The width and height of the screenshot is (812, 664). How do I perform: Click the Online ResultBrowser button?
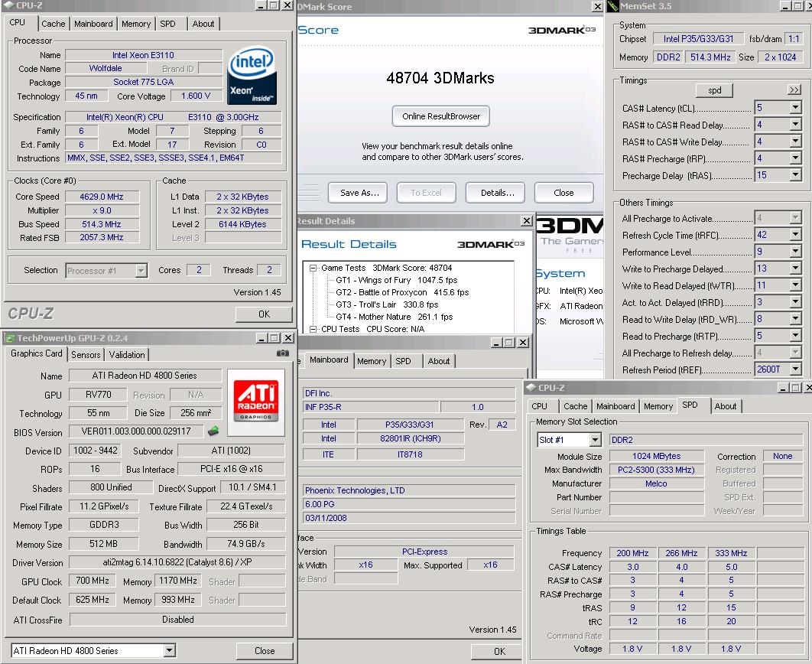coord(441,116)
